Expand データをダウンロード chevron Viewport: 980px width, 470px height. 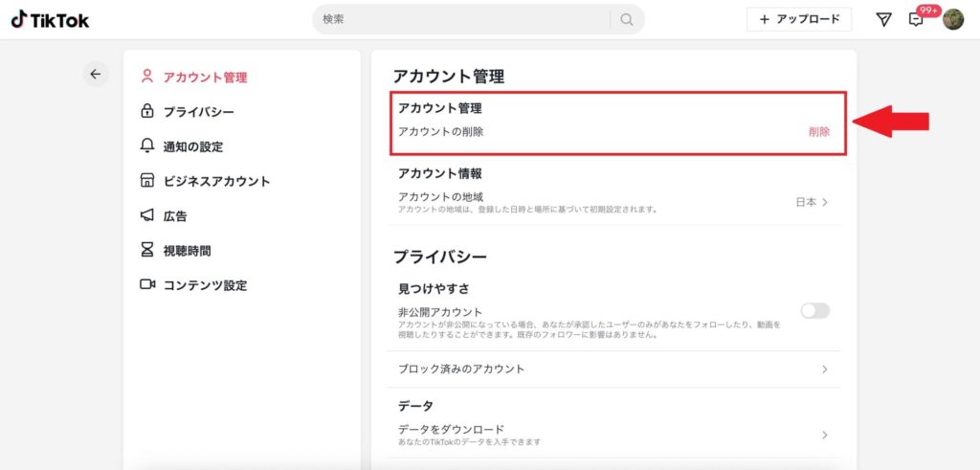[824, 435]
